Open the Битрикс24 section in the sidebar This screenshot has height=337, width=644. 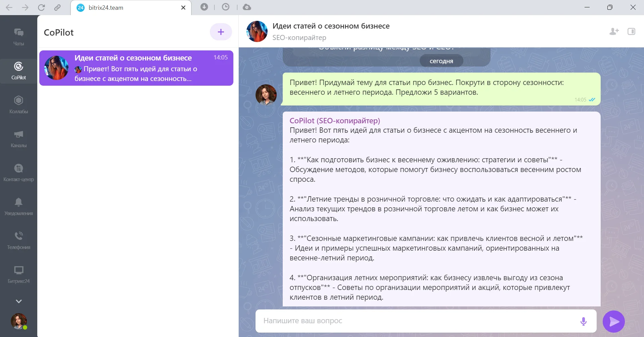[18, 274]
